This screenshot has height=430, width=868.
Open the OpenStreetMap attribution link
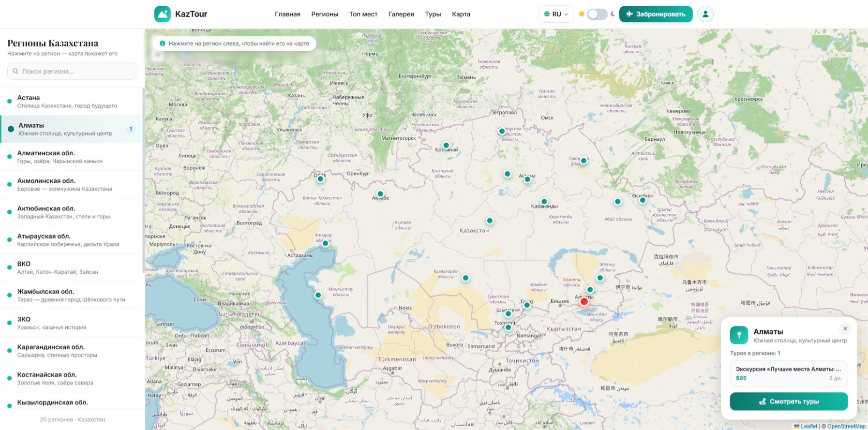(846, 426)
